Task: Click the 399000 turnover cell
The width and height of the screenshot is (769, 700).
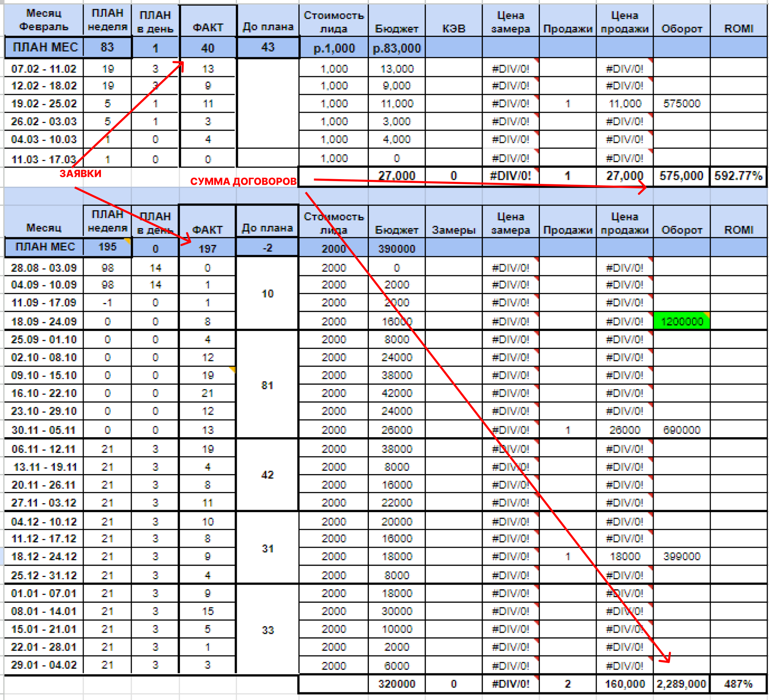Action: [681, 557]
